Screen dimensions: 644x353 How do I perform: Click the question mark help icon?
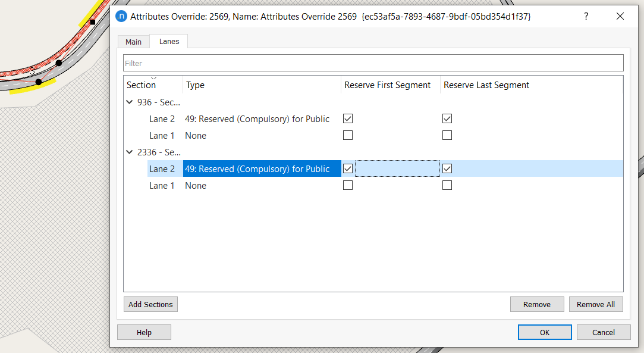tap(586, 17)
